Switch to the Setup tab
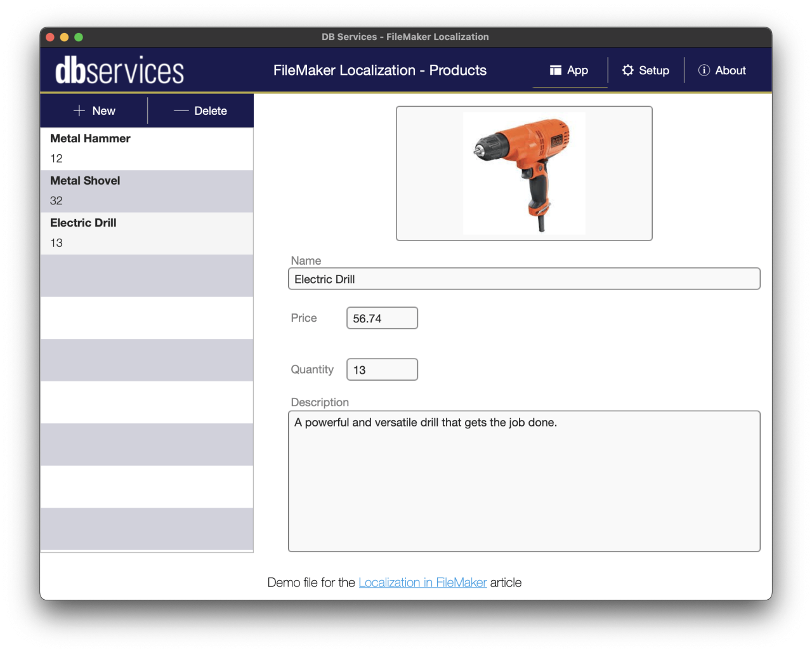This screenshot has height=653, width=812. click(646, 70)
